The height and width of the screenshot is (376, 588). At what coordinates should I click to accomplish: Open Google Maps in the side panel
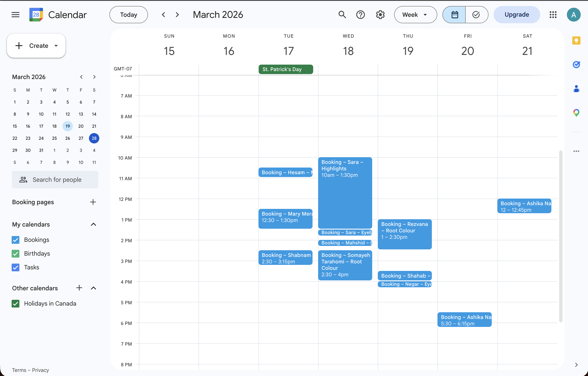tap(577, 113)
